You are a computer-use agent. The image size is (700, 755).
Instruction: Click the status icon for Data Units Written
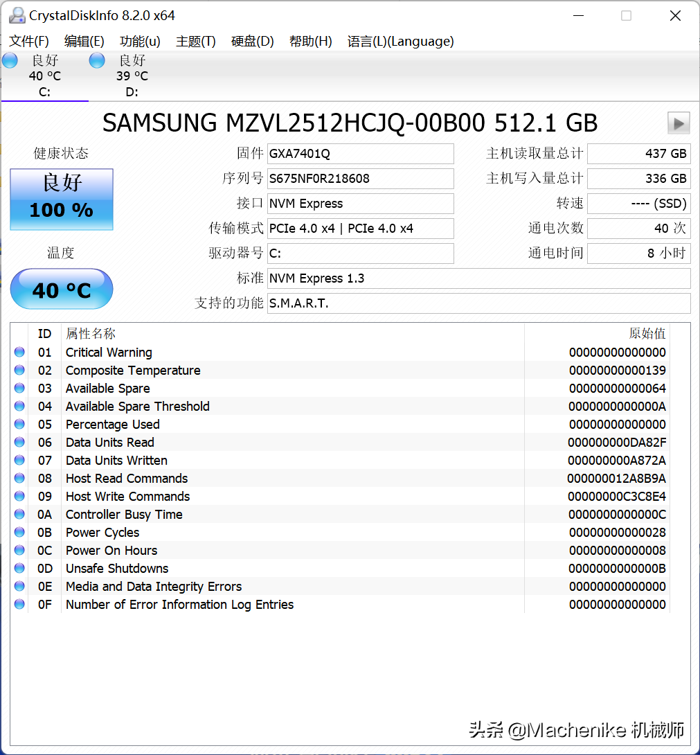point(19,460)
